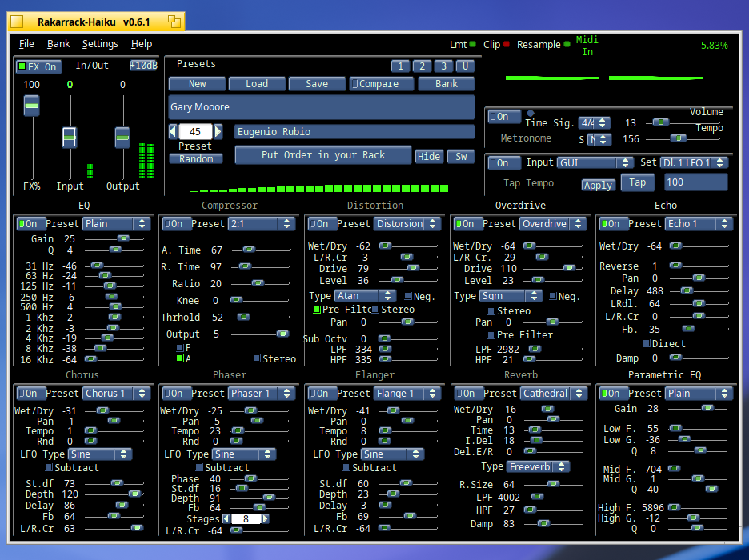Check the Distortion Neg. checkbox

coord(408,297)
